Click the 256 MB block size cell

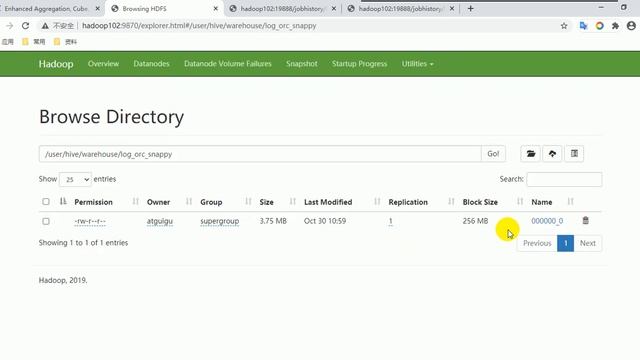coord(475,221)
